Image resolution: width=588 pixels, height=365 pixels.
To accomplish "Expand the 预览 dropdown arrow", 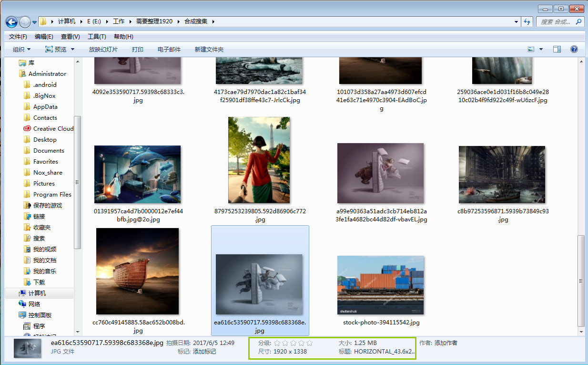I will [x=73, y=49].
